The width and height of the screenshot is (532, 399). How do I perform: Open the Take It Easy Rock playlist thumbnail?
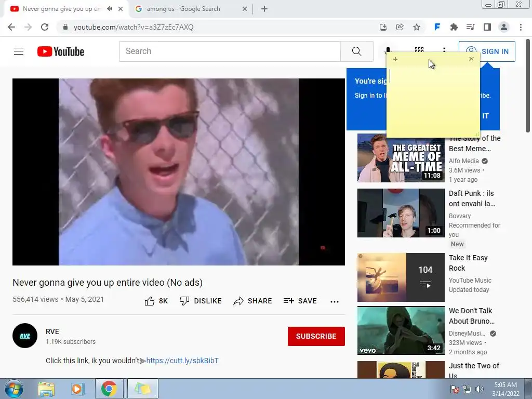401,277
